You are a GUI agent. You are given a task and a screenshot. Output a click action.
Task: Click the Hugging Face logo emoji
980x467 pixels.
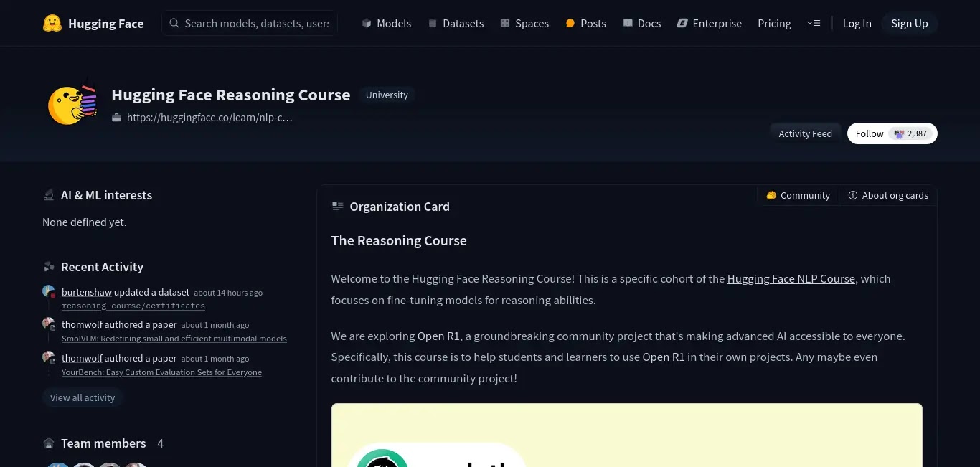coord(52,23)
